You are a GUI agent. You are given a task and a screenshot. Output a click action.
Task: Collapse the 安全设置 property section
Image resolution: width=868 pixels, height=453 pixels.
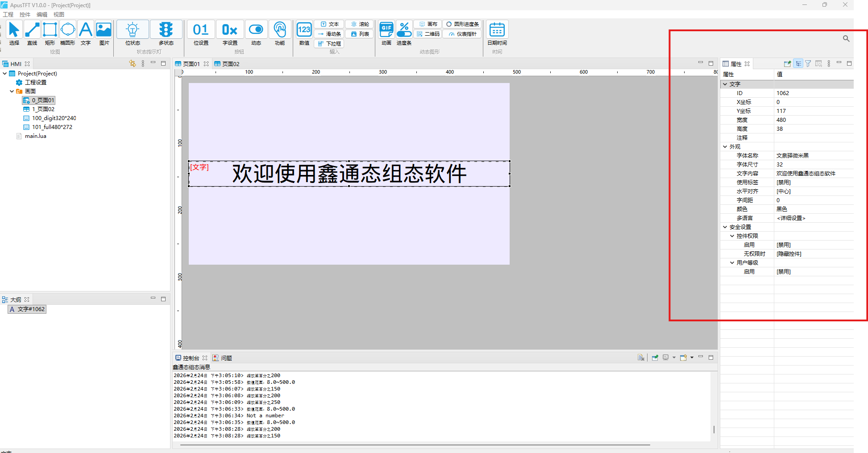725,227
